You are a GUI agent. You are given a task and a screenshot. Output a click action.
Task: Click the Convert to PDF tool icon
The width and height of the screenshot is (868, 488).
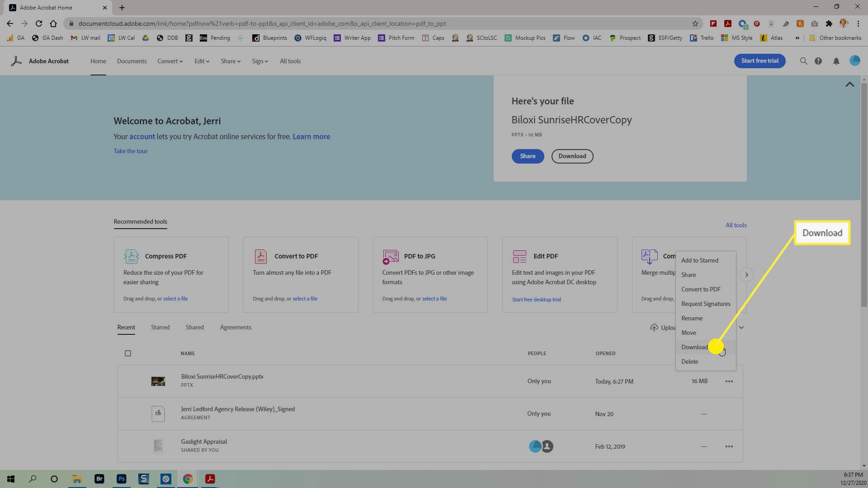pyautogui.click(x=260, y=256)
